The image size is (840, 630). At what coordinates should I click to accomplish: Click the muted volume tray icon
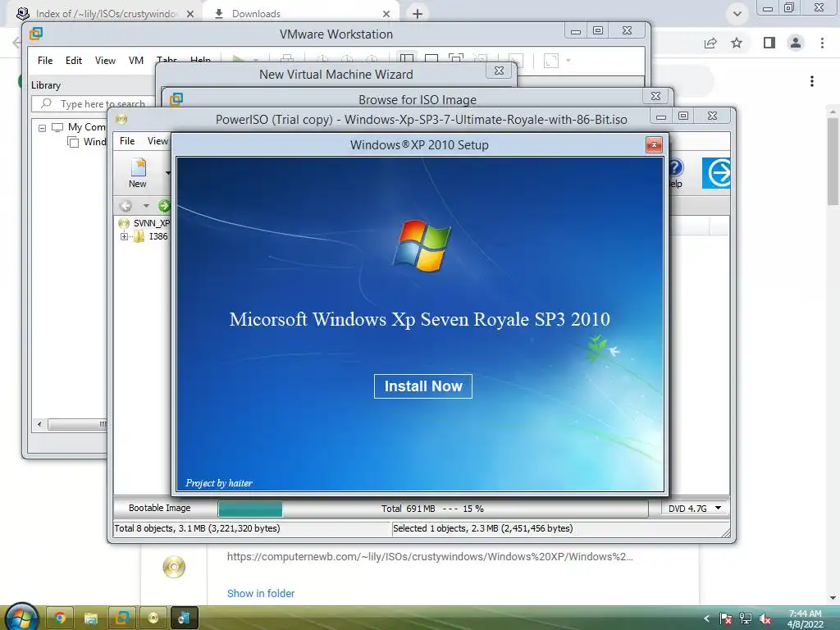coord(765,619)
